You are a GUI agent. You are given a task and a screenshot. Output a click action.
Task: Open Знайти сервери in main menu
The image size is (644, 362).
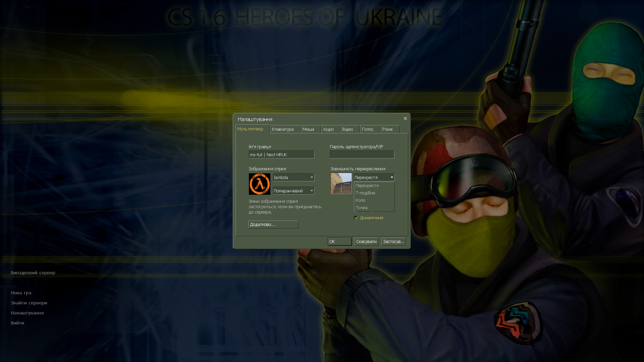pos(29,303)
